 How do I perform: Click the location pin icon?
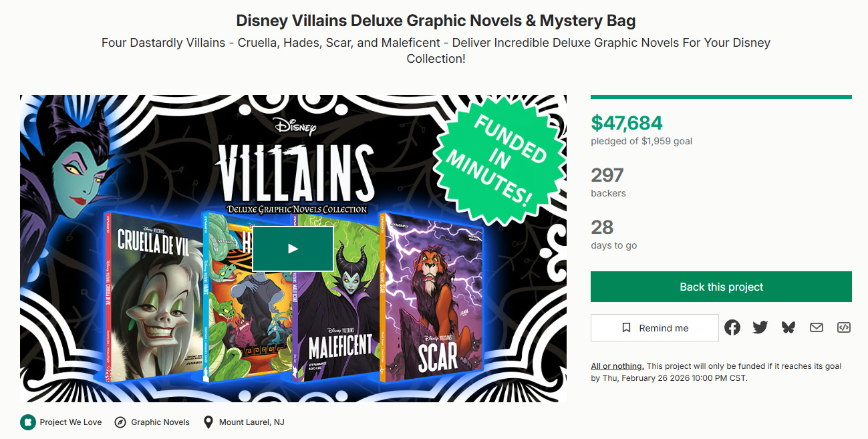point(208,422)
